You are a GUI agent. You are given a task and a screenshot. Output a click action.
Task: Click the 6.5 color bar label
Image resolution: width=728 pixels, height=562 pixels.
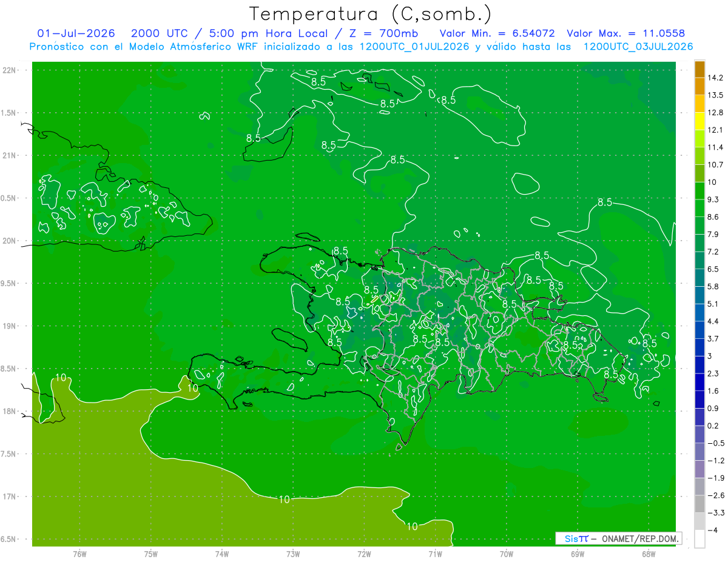tap(713, 269)
